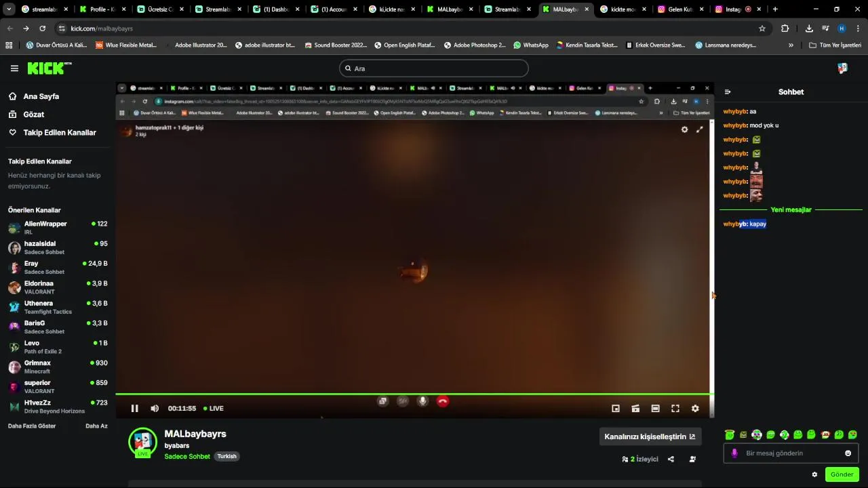
Task: Open Grimnax Minecraft channel
Action: pos(58,367)
